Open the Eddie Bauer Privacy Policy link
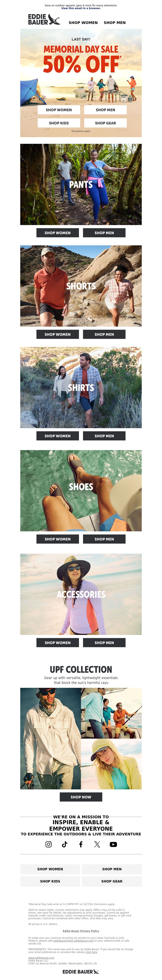162x980 pixels. 81,931
